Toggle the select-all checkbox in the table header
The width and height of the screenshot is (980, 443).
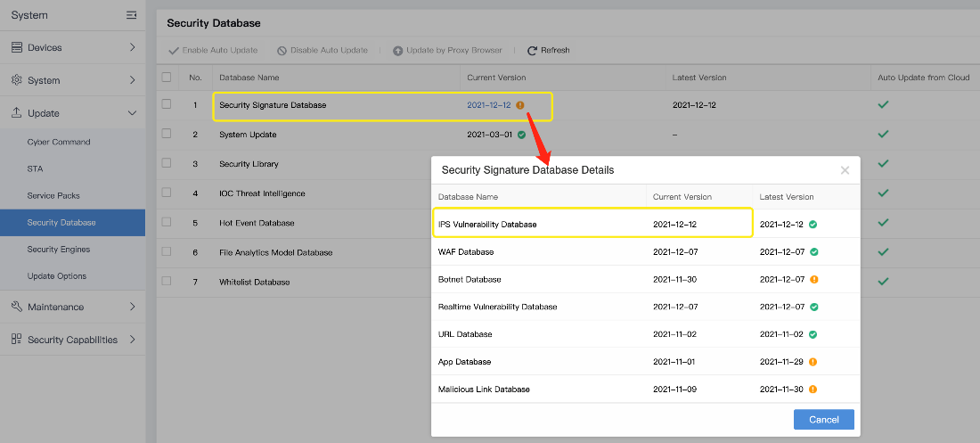tap(167, 78)
